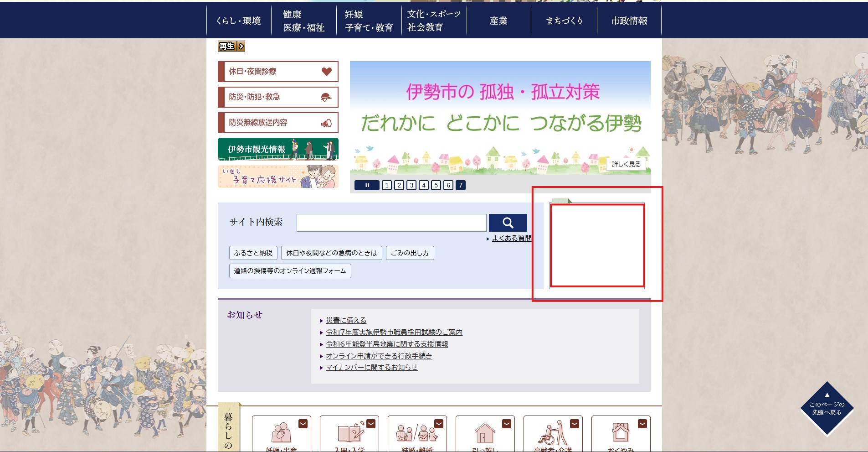868x452 pixels.
Task: Open the まちづくり menu
Action: (x=565, y=21)
